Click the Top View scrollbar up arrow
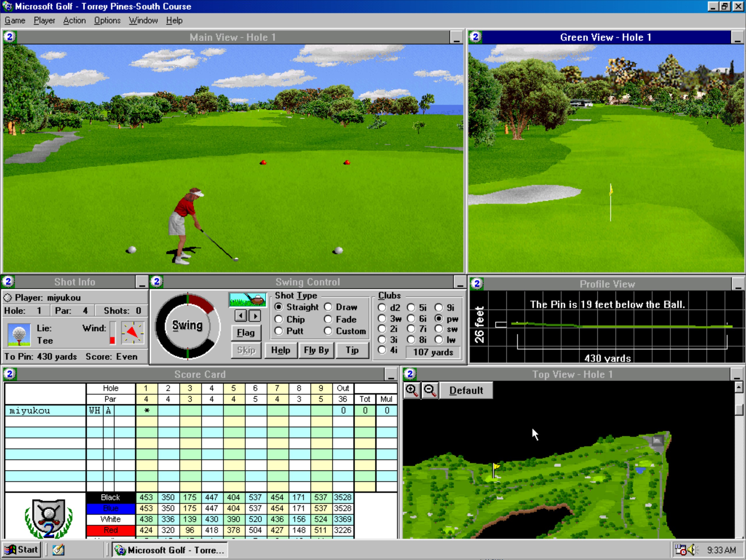The image size is (746, 560). 739,387
